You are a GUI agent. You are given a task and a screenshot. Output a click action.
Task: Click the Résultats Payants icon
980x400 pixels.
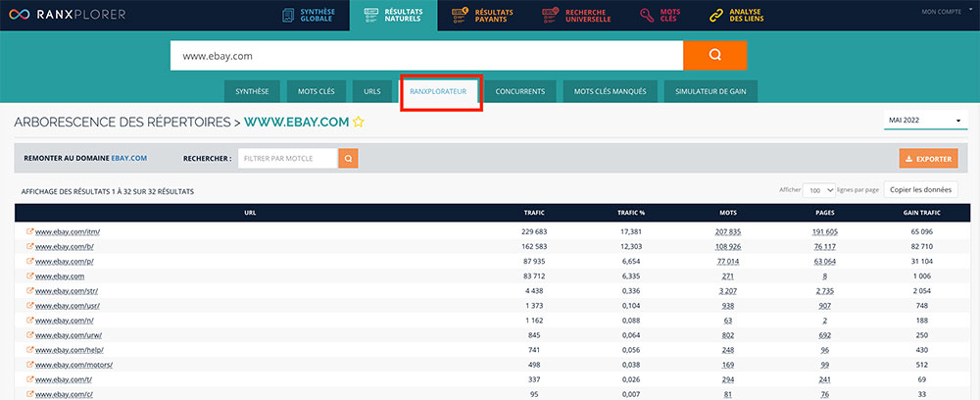click(x=461, y=15)
